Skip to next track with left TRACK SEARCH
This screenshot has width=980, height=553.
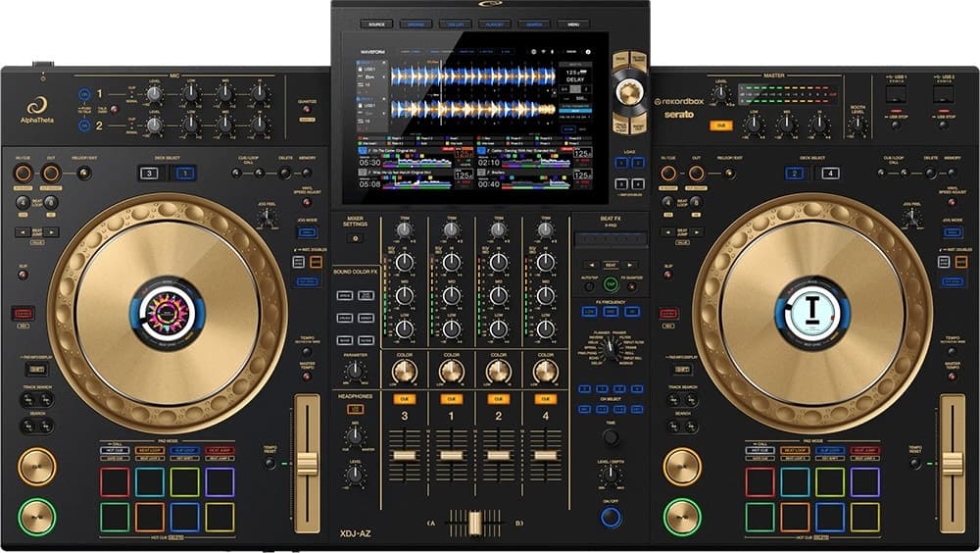(x=46, y=400)
